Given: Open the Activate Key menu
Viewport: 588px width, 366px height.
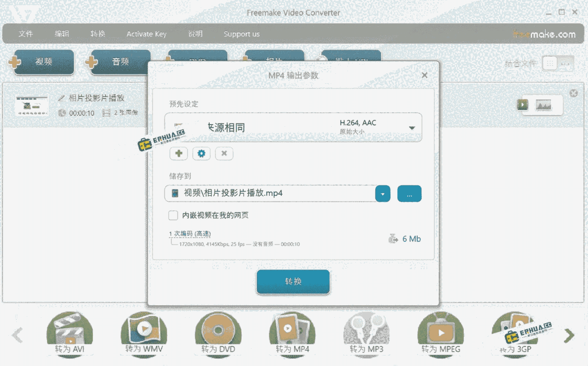Looking at the screenshot, I should (x=146, y=34).
